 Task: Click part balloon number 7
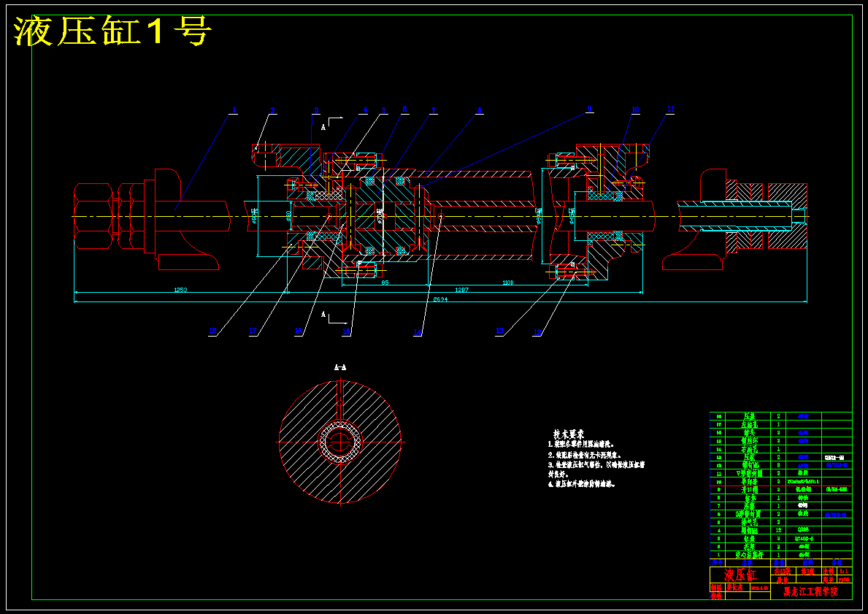434,110
